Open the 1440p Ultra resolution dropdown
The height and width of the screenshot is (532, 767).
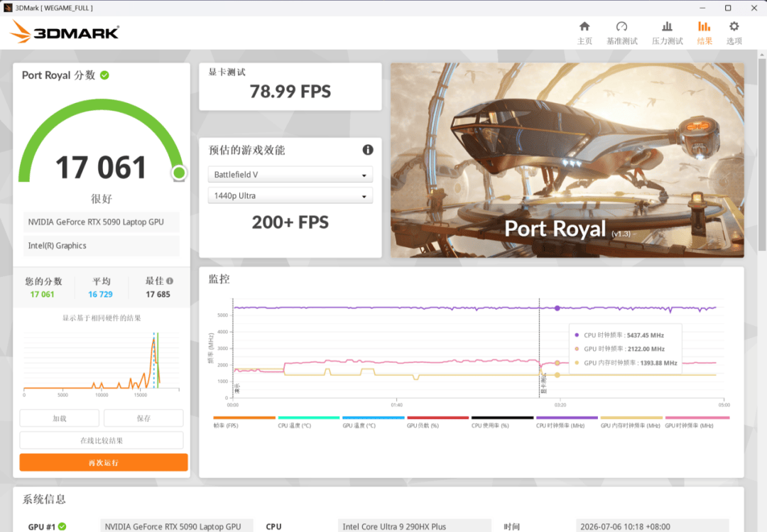(290, 195)
